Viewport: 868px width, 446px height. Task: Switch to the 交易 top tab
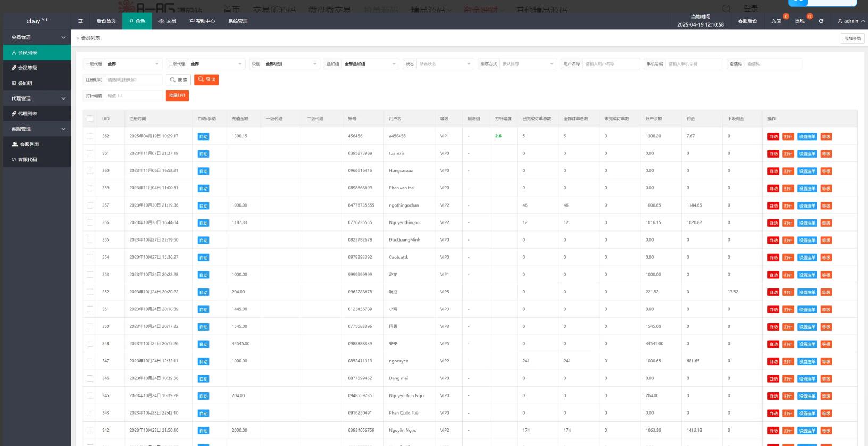(x=167, y=21)
